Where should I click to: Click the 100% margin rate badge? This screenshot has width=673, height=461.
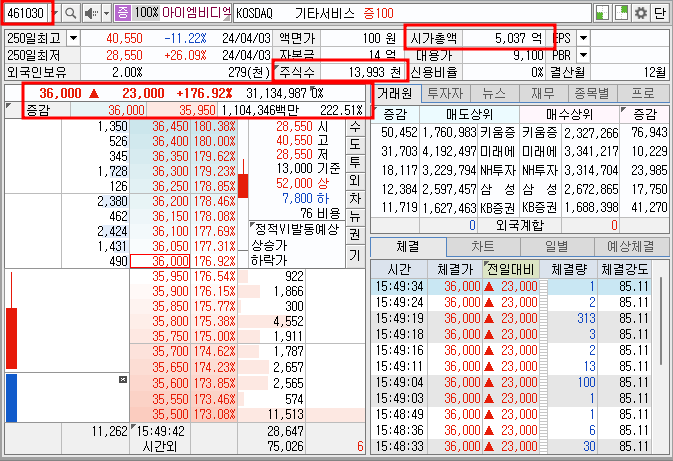tap(146, 13)
